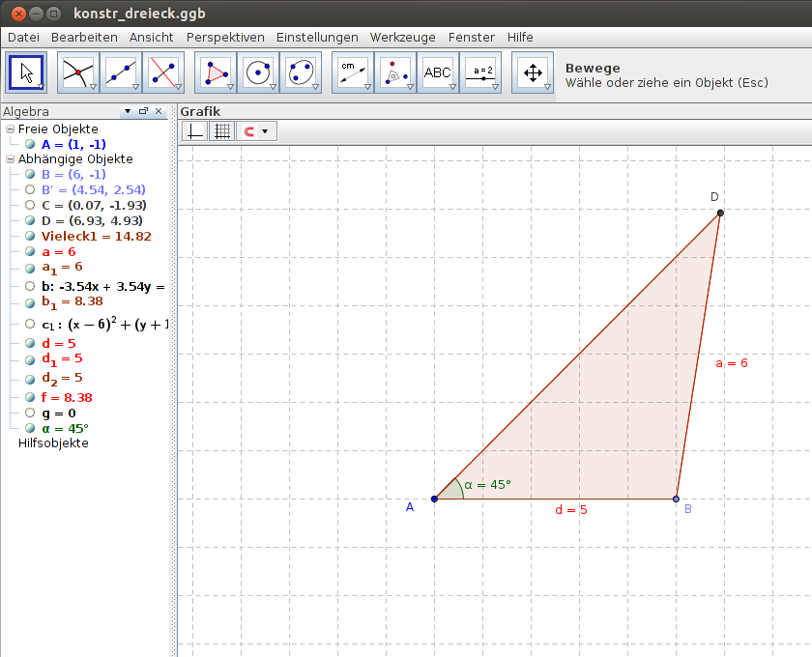Image resolution: width=812 pixels, height=657 pixels.
Task: Show hidden point B' via visibility circle
Action: pyautogui.click(x=30, y=190)
